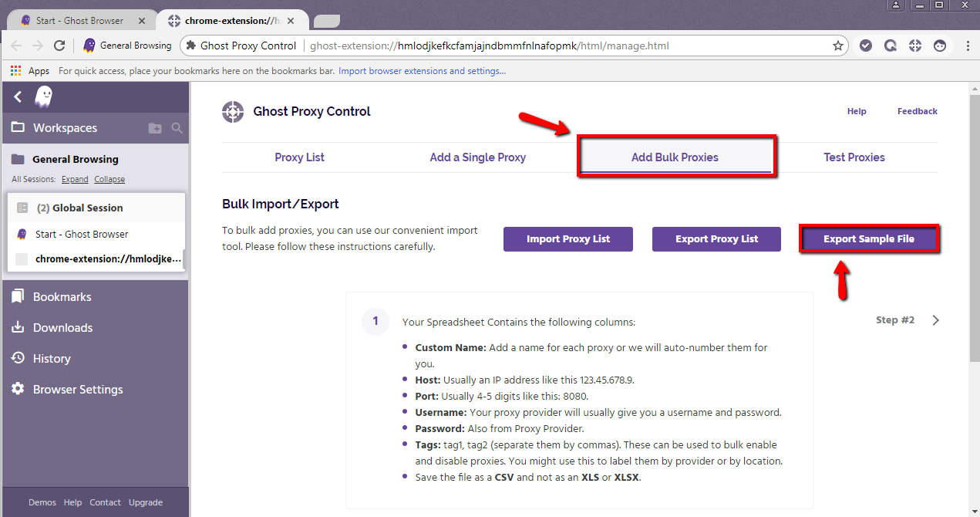This screenshot has height=517, width=980.
Task: Click the checkmark extension icon in toolbar
Action: [x=866, y=46]
